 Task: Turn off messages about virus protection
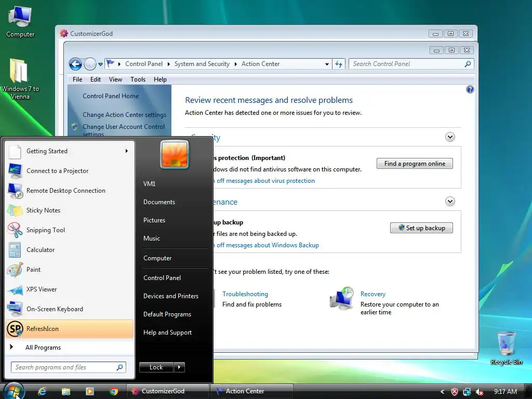(x=263, y=180)
